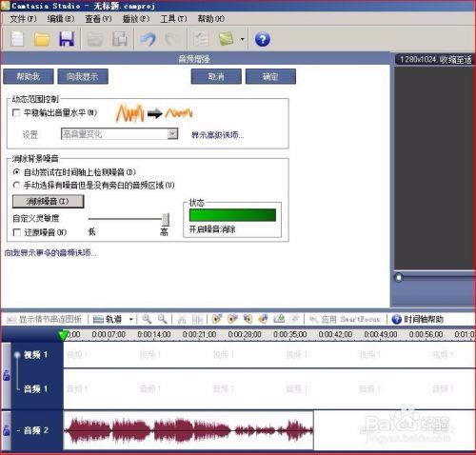This screenshot has width=476, height=455.
Task: Select 手动选择有噪音但是没有旁白的音频区域 radio option
Action: pyautogui.click(x=16, y=185)
